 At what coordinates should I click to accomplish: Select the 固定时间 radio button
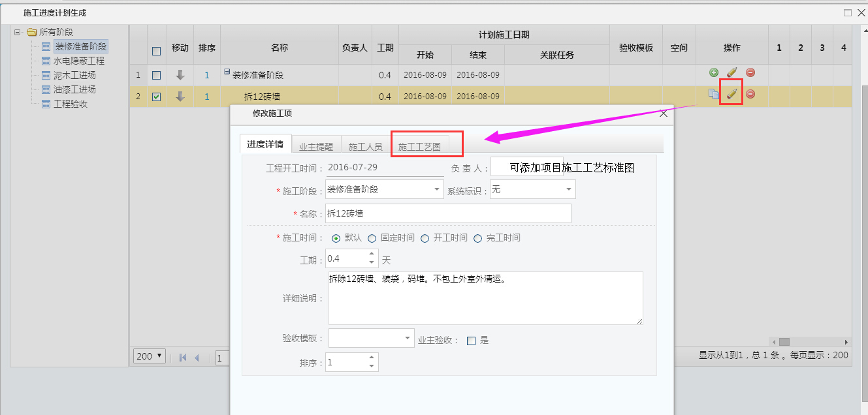(371, 238)
